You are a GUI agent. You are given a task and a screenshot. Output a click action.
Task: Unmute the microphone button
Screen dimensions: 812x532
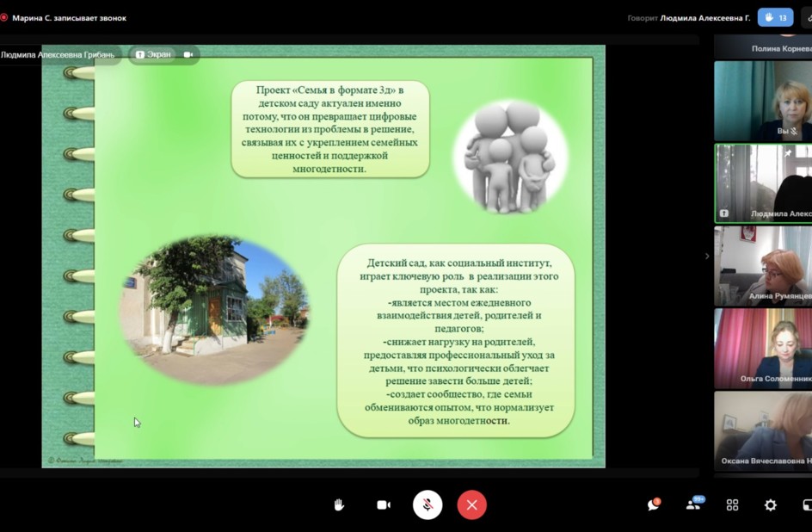coord(428,505)
